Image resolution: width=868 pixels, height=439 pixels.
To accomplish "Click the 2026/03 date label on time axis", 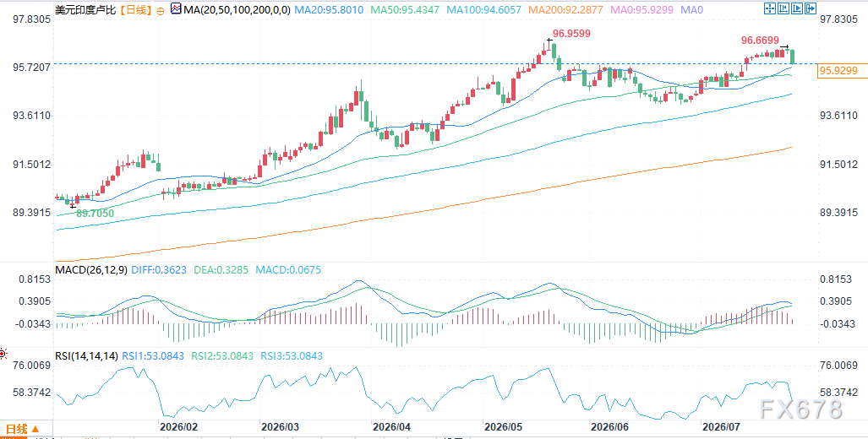I will pyautogui.click(x=280, y=427).
